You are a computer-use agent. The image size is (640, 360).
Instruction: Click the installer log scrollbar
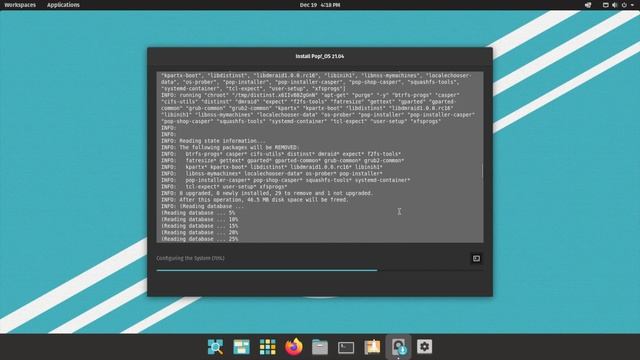482,171
